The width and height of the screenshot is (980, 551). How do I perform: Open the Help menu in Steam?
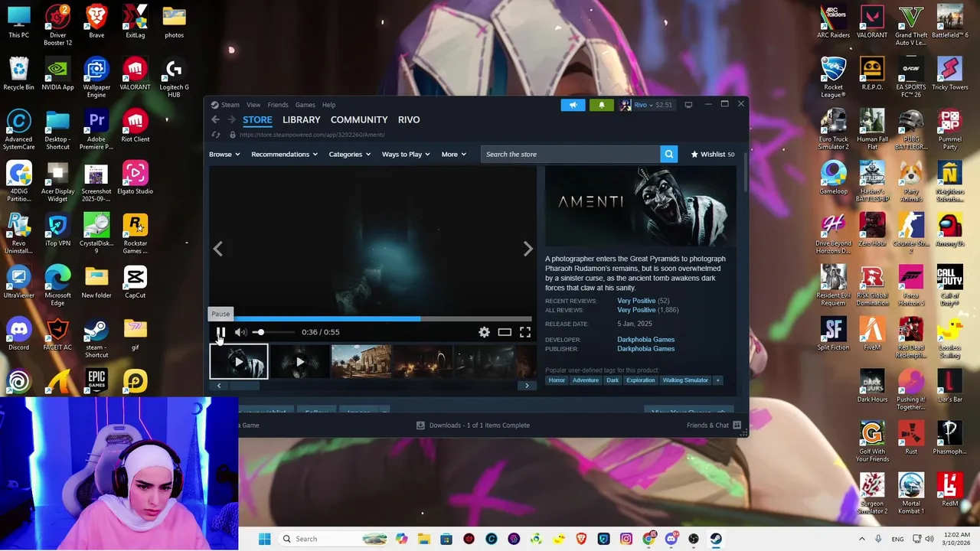[x=328, y=105]
